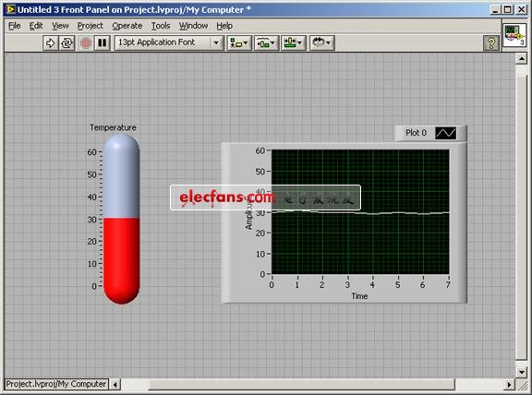Click the VI icon in top-right corner
This screenshot has height=395, width=532.
click(514, 35)
